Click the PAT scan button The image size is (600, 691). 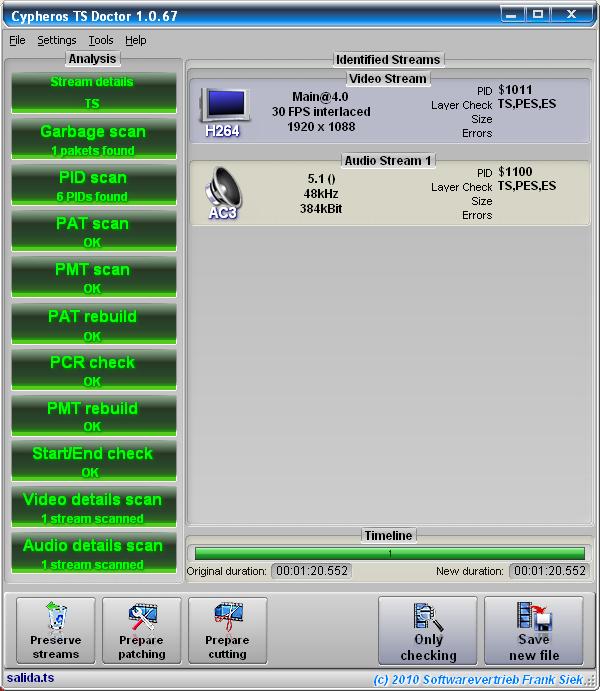(93, 231)
